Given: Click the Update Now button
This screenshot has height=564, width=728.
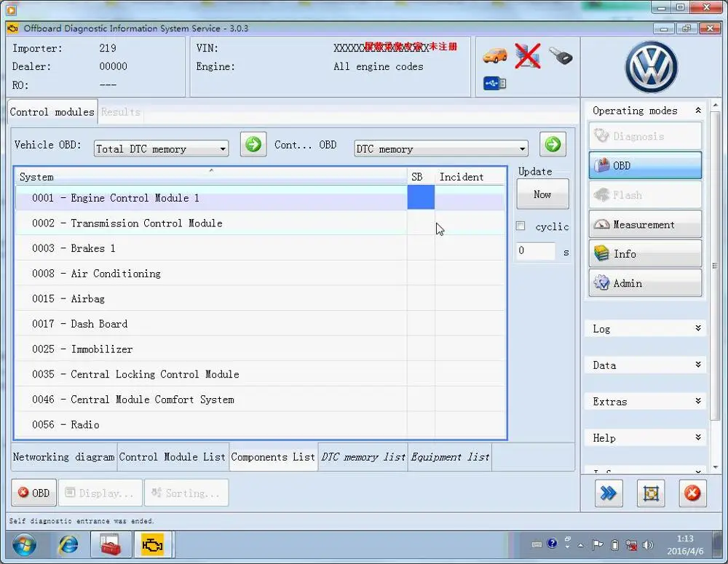Looking at the screenshot, I should (x=542, y=194).
